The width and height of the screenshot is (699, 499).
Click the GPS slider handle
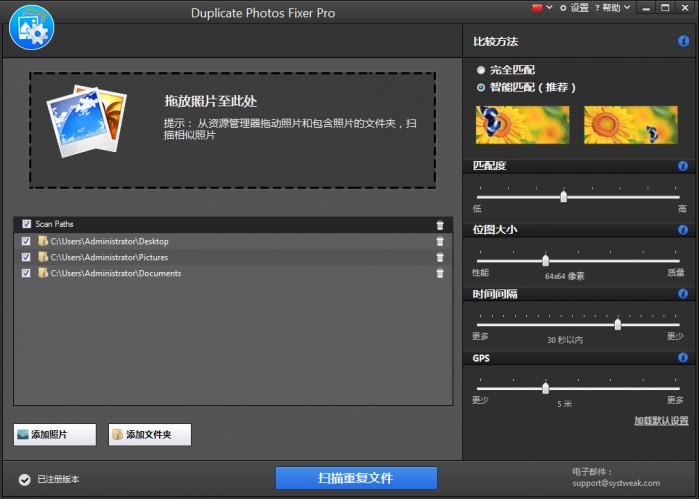point(545,388)
